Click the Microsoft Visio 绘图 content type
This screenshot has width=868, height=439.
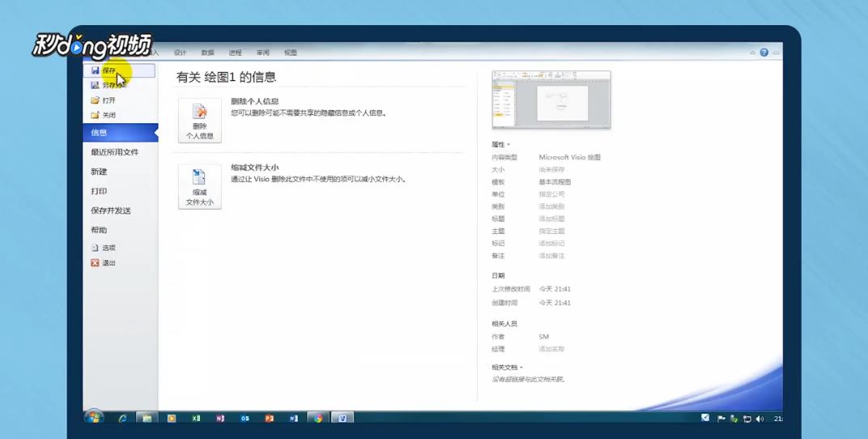coord(570,157)
